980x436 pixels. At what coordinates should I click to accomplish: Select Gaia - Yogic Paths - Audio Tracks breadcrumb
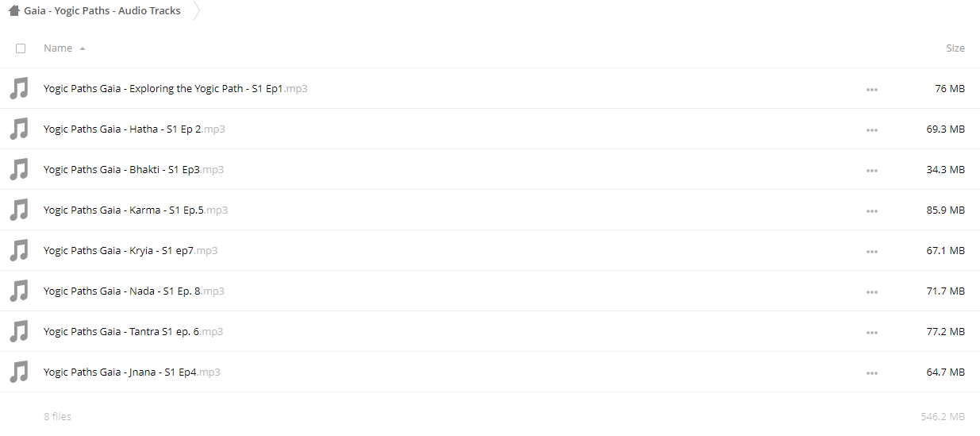point(102,10)
